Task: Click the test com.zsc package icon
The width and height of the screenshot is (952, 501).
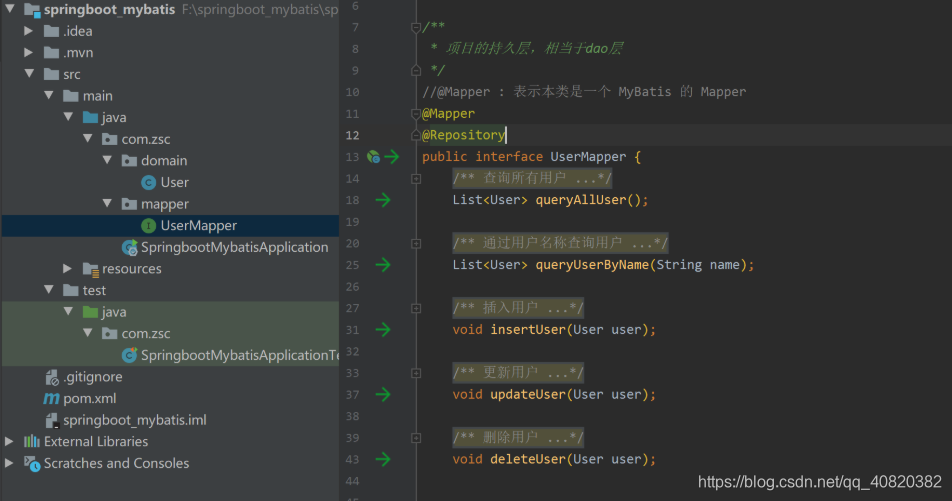Action: click(x=110, y=333)
